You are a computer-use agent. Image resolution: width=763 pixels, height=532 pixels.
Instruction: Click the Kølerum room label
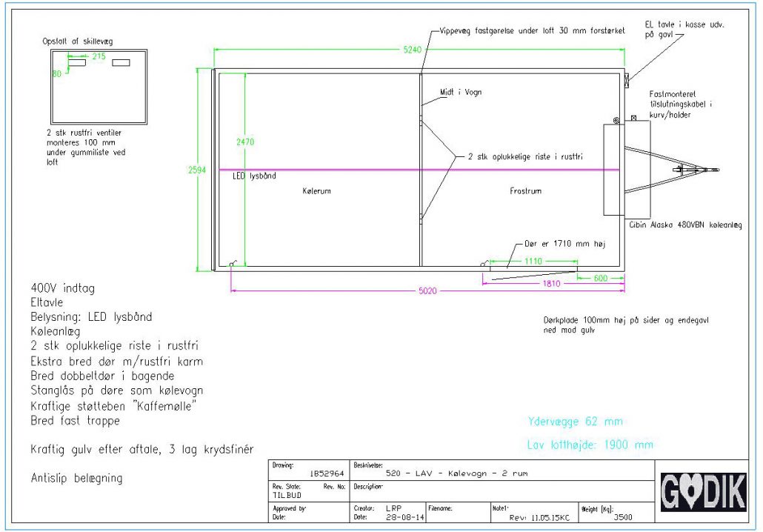pyautogui.click(x=316, y=191)
